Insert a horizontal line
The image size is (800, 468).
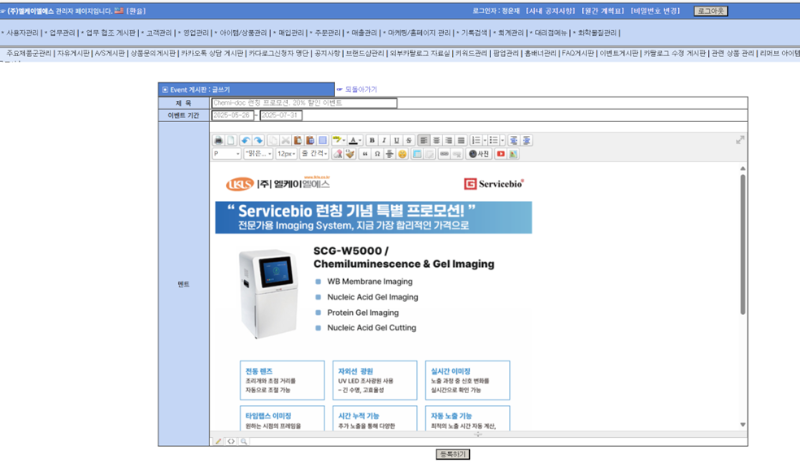(x=389, y=154)
